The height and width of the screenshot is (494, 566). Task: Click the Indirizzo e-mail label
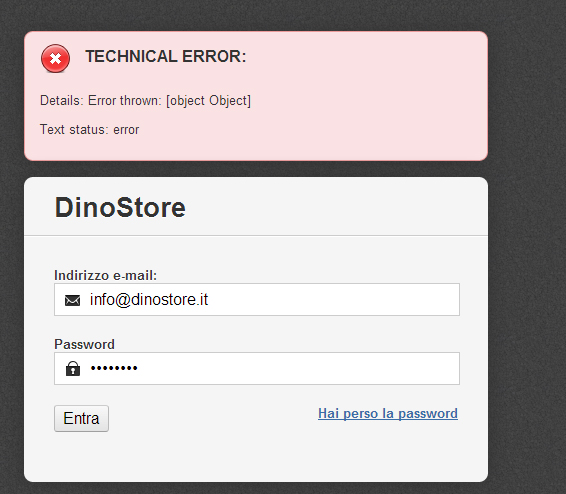pyautogui.click(x=105, y=275)
